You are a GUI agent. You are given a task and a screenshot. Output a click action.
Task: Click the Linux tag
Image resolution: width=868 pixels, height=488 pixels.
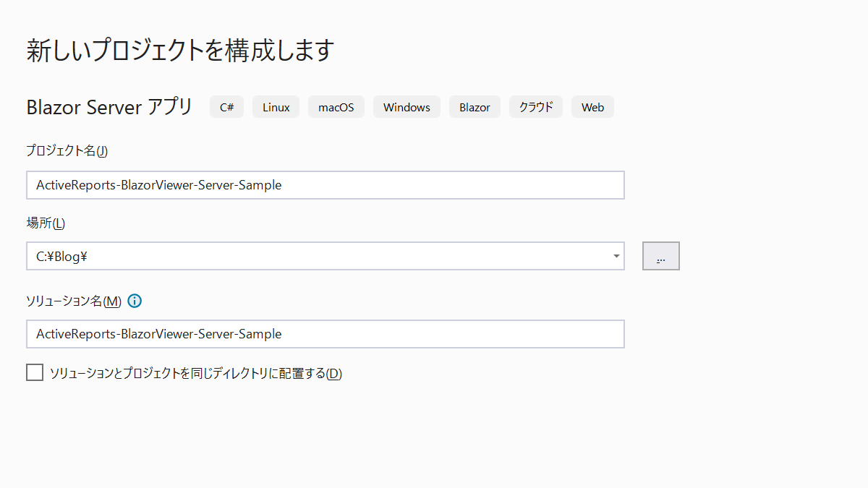coord(276,107)
